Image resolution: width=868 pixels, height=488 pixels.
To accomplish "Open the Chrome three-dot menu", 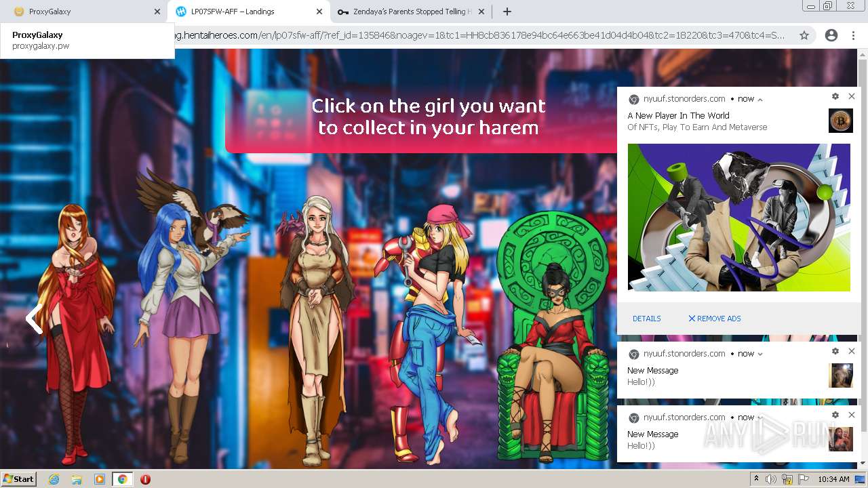I will (853, 35).
